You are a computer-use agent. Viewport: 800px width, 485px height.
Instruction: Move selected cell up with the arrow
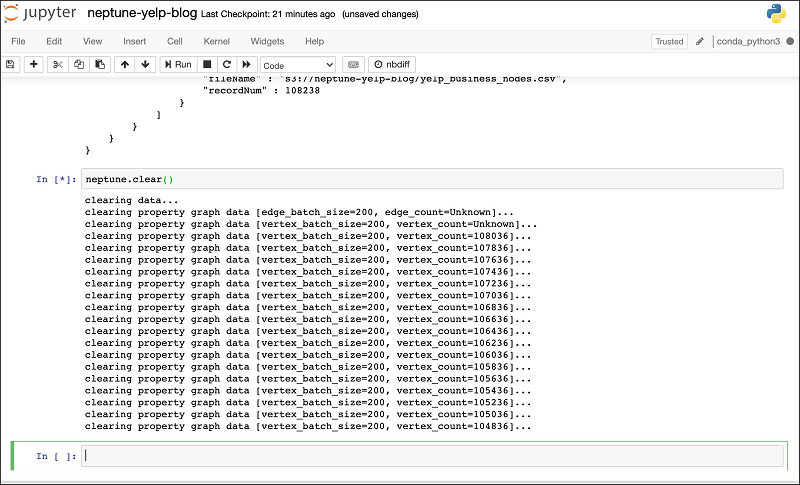click(125, 64)
